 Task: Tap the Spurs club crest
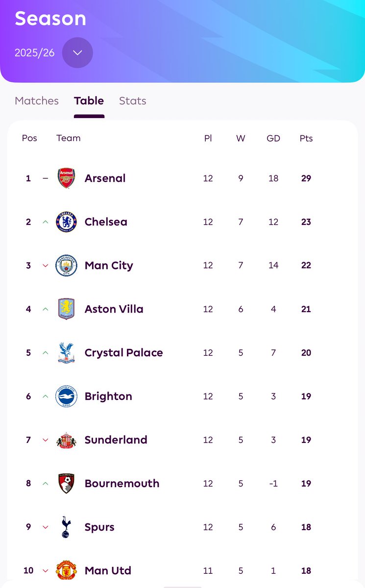tap(66, 527)
